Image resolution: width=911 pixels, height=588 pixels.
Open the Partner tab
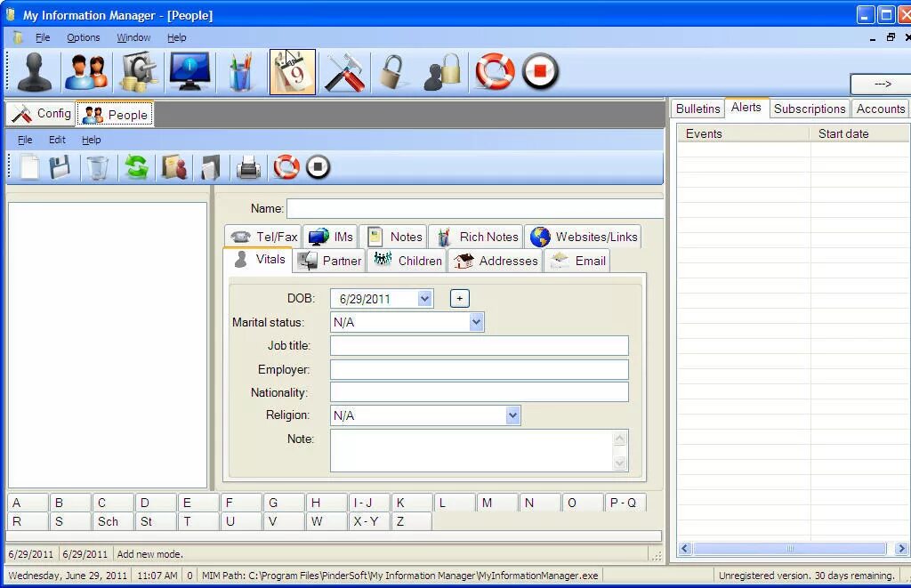(329, 261)
